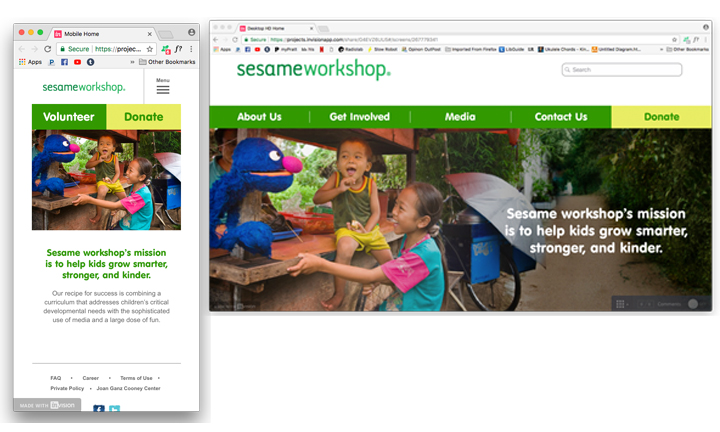The height and width of the screenshot is (432, 720).
Task: Open Media in desktop nav bar
Action: [x=460, y=117]
